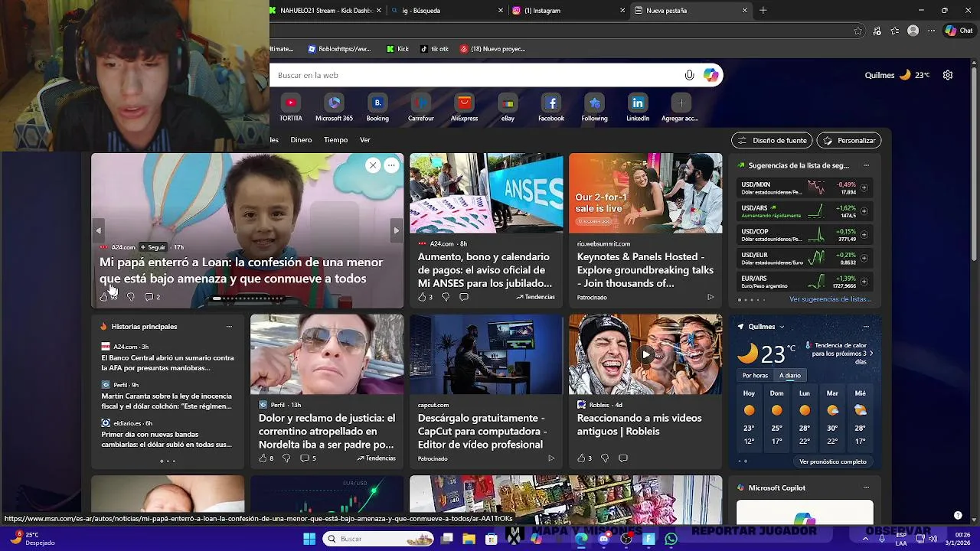Dislike the Loan news story
Image resolution: width=980 pixels, height=551 pixels.
pos(130,297)
